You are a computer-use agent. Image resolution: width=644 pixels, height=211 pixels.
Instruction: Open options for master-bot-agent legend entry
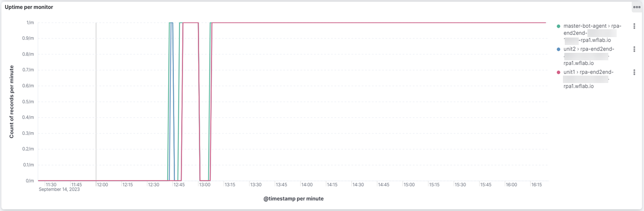click(x=634, y=26)
